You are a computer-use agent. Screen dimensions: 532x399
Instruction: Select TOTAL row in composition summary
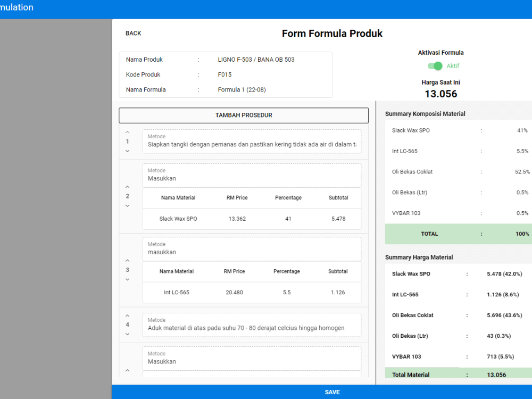click(x=459, y=234)
